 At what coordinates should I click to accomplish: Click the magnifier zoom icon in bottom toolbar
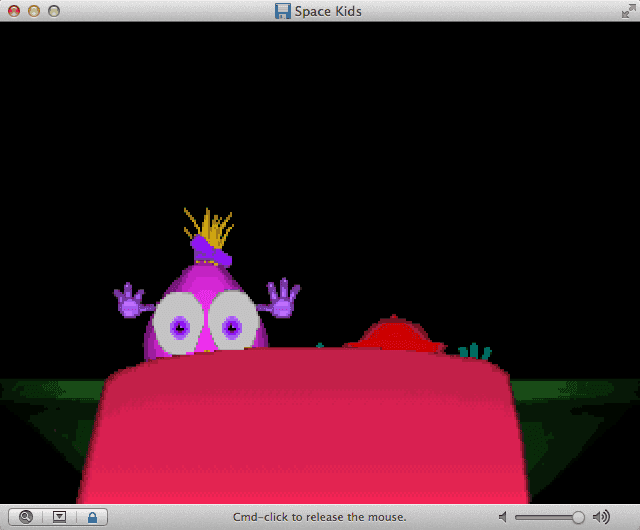[x=26, y=517]
